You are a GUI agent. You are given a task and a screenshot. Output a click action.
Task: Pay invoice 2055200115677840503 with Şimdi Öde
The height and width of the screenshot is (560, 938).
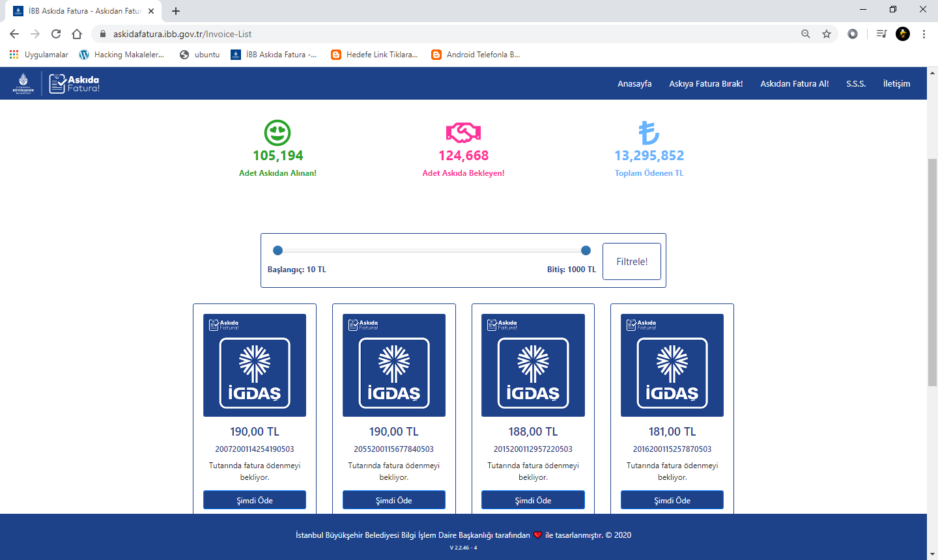(394, 500)
